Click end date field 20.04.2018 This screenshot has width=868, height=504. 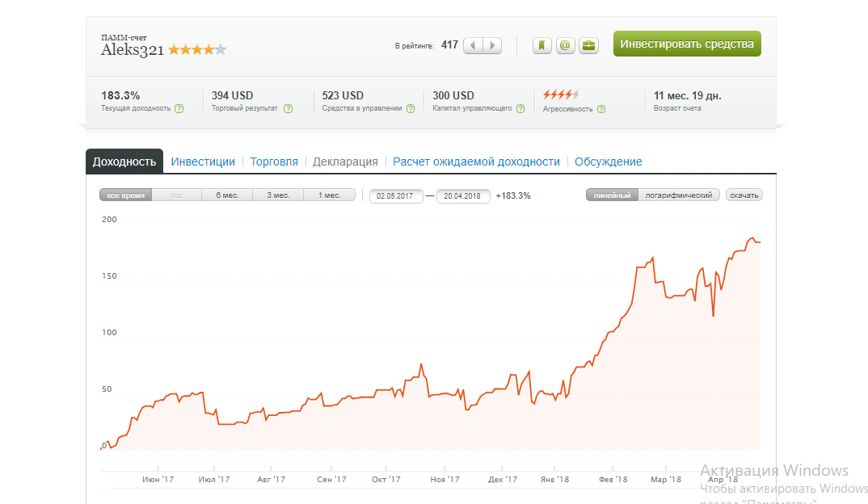(x=463, y=195)
